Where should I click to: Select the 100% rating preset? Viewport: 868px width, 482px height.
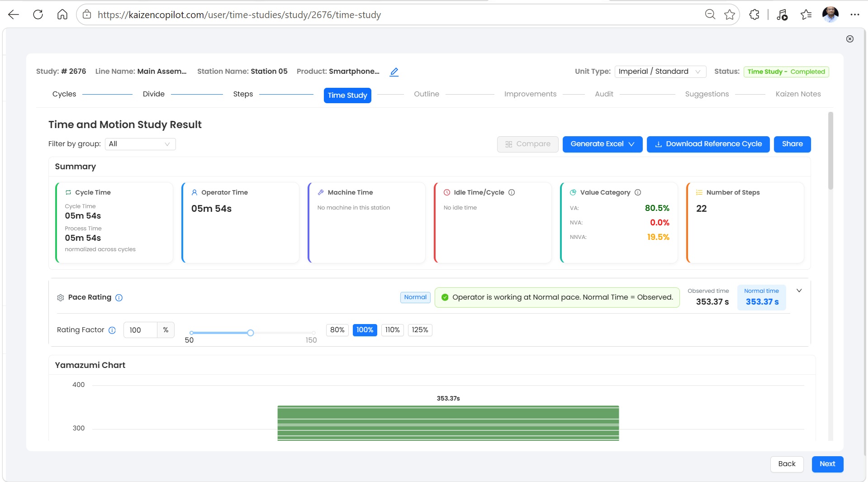pos(365,330)
